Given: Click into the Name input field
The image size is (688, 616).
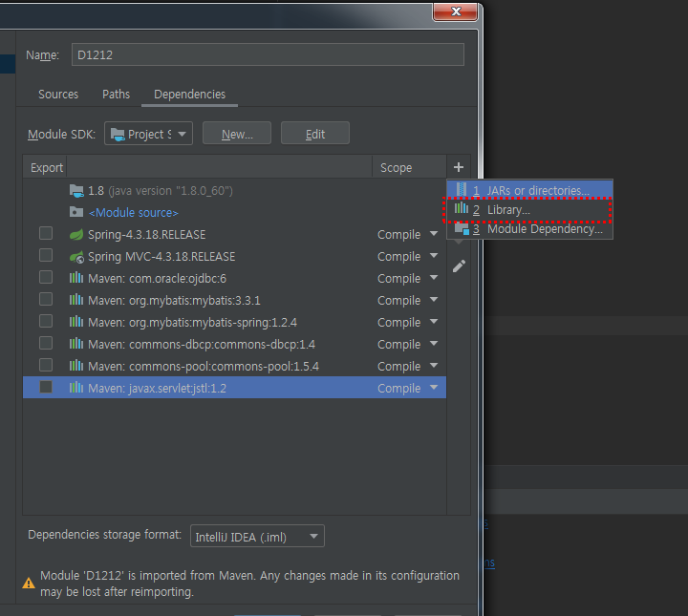Looking at the screenshot, I should (x=268, y=54).
